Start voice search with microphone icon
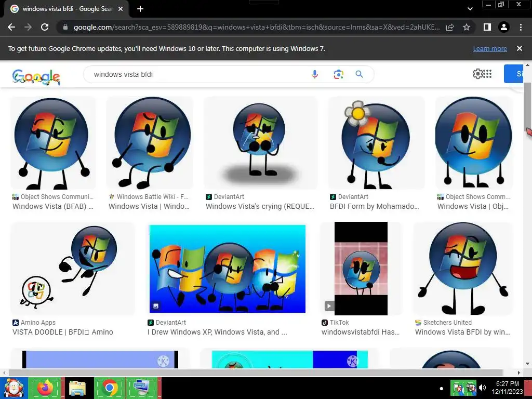This screenshot has height=399, width=532. 315,74
